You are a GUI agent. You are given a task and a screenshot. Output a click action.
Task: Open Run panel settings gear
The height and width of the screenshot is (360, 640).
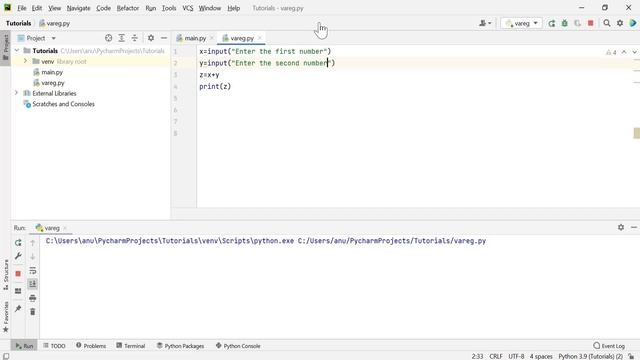click(621, 227)
